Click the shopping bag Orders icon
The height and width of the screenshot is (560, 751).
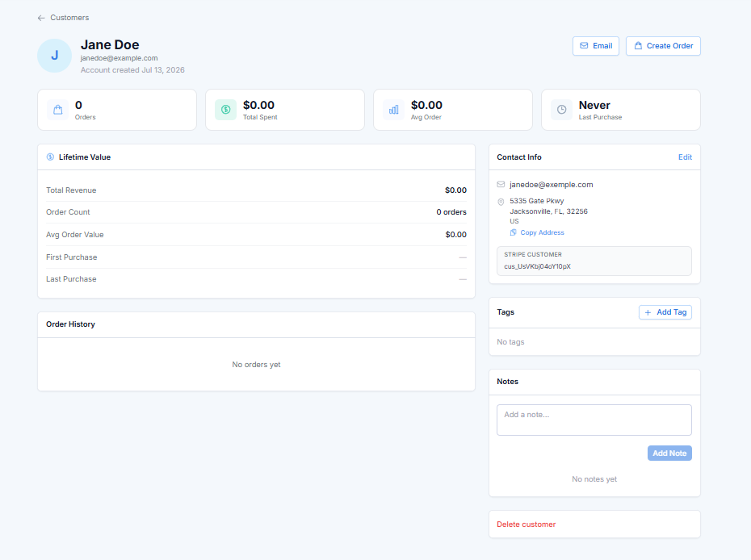[58, 110]
